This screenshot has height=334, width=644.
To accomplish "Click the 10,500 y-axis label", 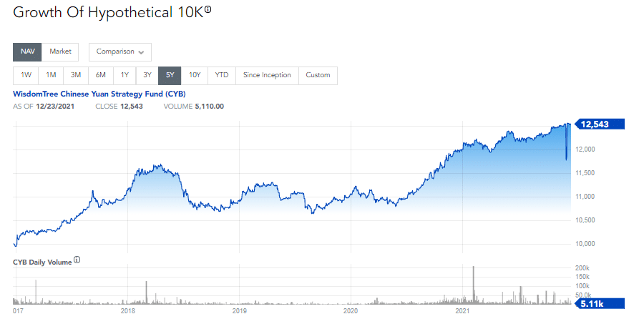I will click(x=585, y=220).
